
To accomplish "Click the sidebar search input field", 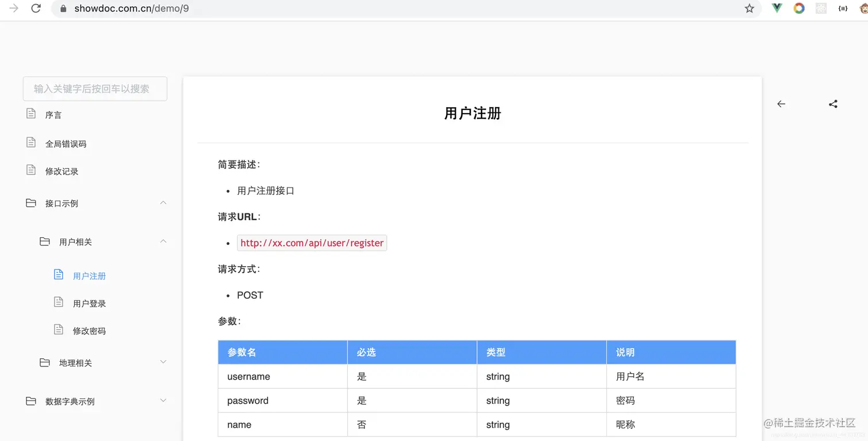I will (x=95, y=88).
